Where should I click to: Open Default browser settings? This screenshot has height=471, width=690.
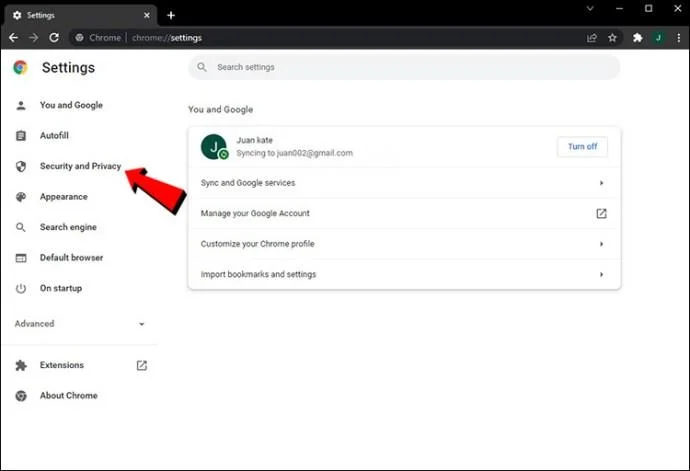[71, 258]
